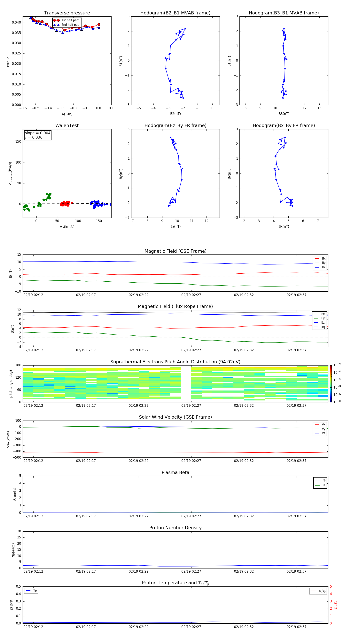Viewport: 351px width, 644px height.
Task: Click the "Hodogram(Bz_By FR frame)" title
Action: click(175, 125)
